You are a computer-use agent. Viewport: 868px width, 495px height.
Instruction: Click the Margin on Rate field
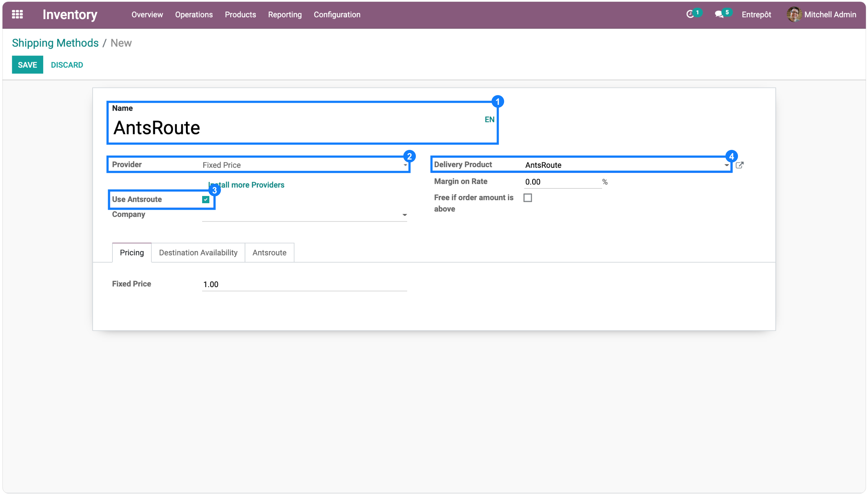[x=562, y=182]
